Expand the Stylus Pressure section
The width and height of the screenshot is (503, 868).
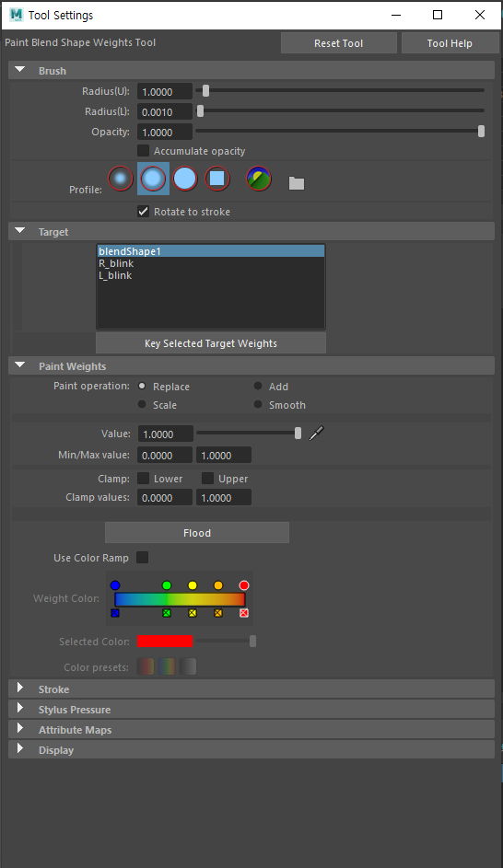click(20, 709)
